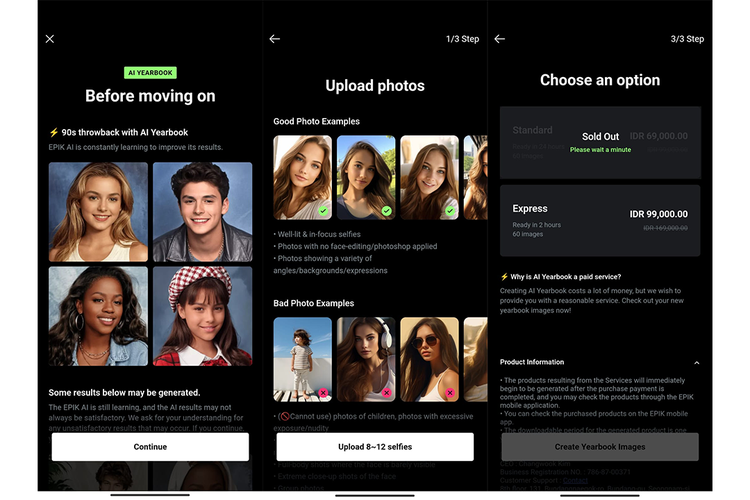Tap Create Yearbook Images button
This screenshot has width=750, height=500.
click(x=600, y=447)
